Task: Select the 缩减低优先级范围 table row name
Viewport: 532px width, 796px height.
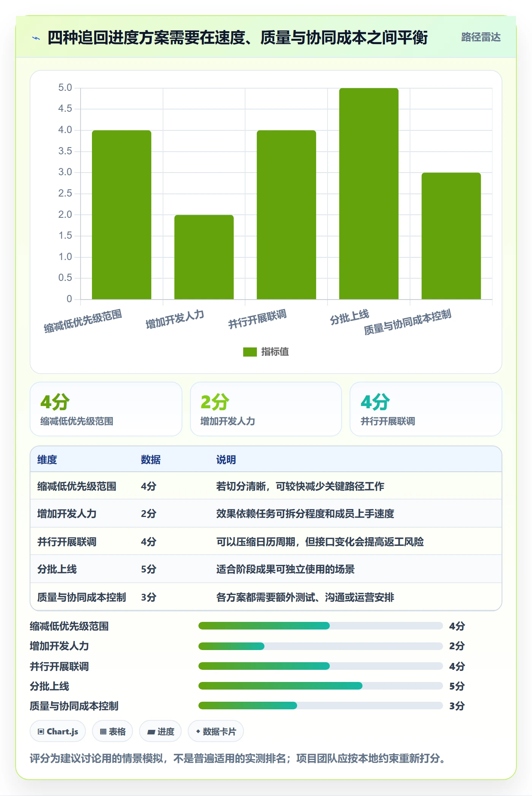Action: (x=77, y=486)
